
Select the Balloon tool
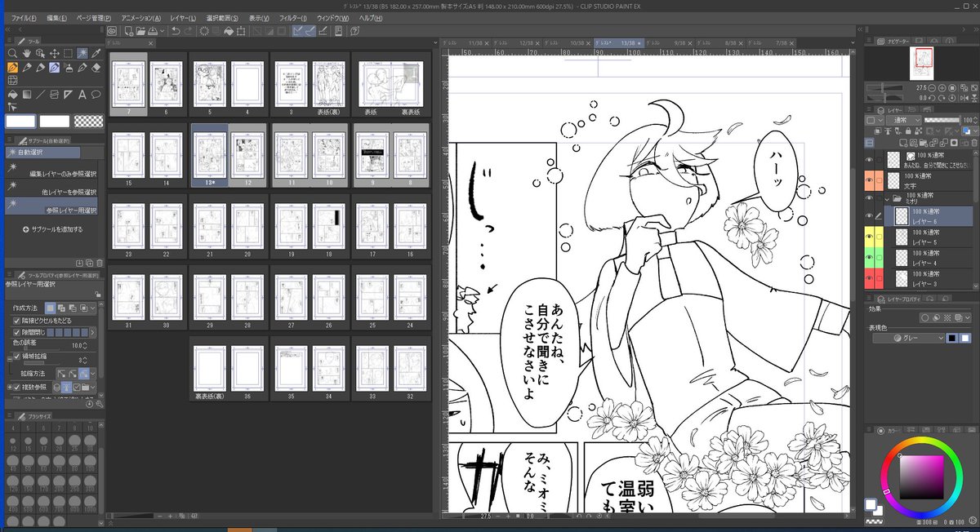96,95
